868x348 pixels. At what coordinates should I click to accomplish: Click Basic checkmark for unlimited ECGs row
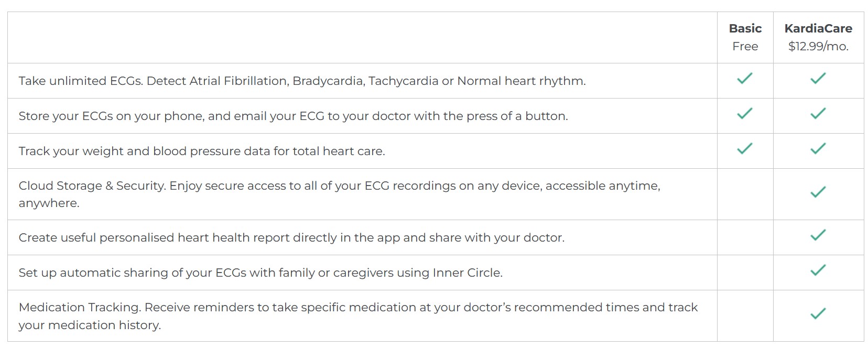pos(744,79)
